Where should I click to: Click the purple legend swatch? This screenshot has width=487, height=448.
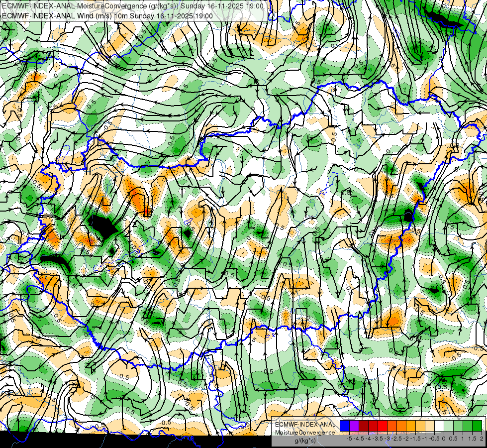point(354,426)
